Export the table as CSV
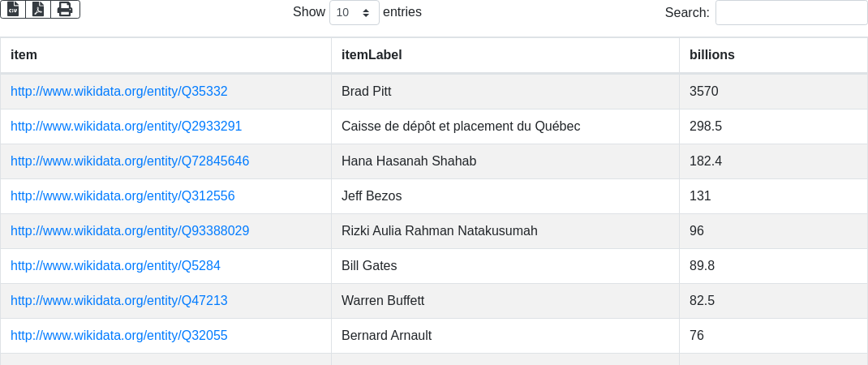The image size is (868, 365). click(x=13, y=10)
